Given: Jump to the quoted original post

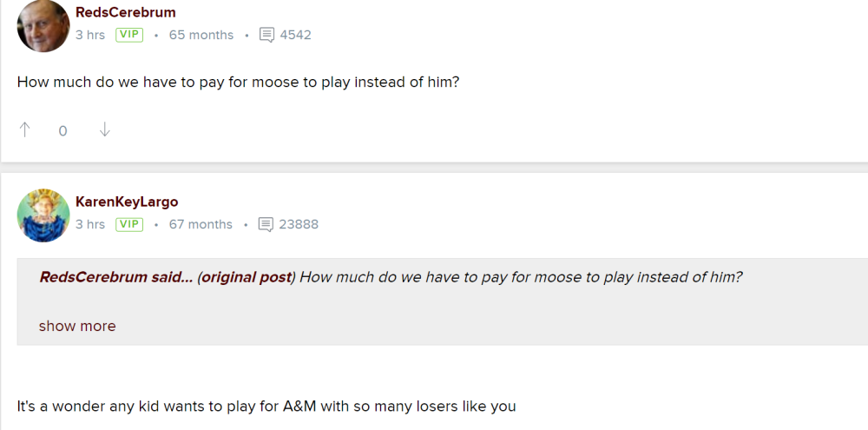Looking at the screenshot, I should (x=247, y=278).
